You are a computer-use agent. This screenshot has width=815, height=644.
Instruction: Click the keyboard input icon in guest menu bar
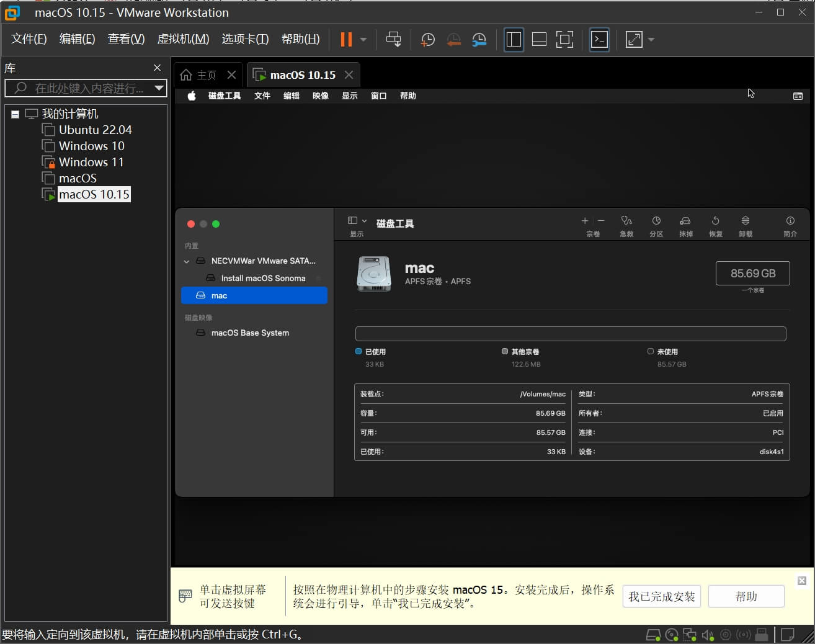tap(798, 96)
